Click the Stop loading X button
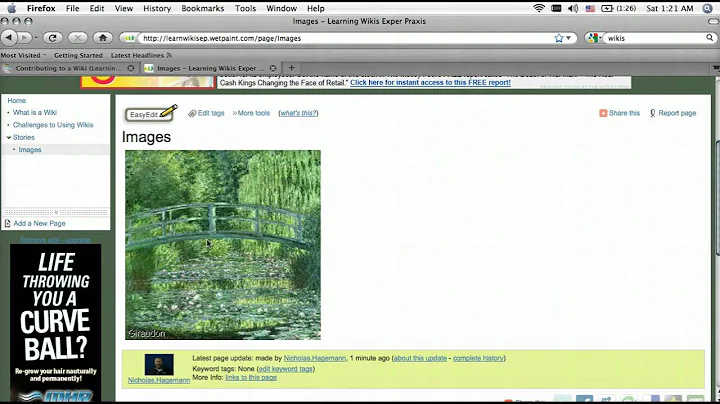This screenshot has width=720, height=404. (x=78, y=38)
